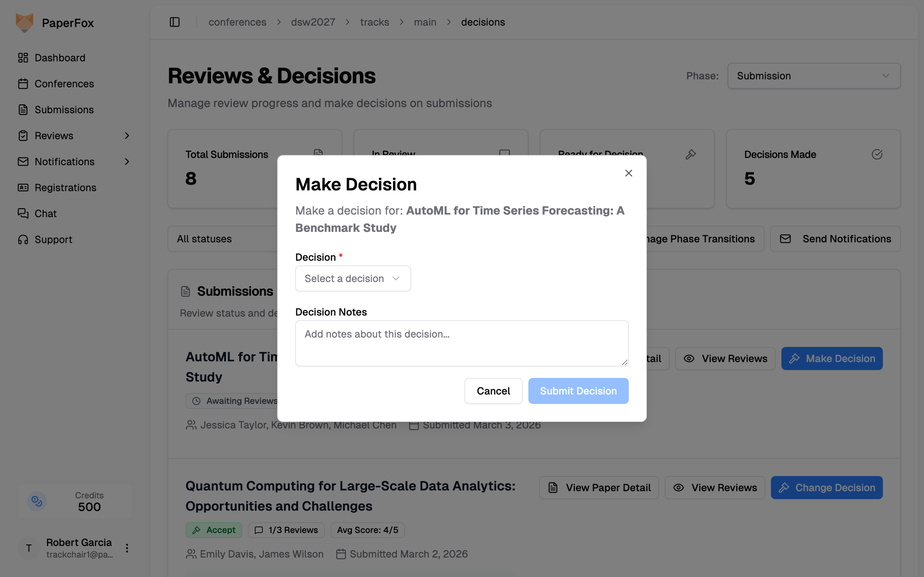Open the Dashboard from the sidebar
This screenshot has width=924, height=577.
(x=60, y=58)
